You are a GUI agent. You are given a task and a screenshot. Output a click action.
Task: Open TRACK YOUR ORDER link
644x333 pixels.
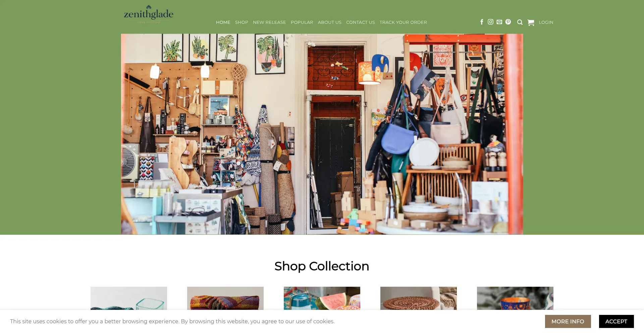403,22
